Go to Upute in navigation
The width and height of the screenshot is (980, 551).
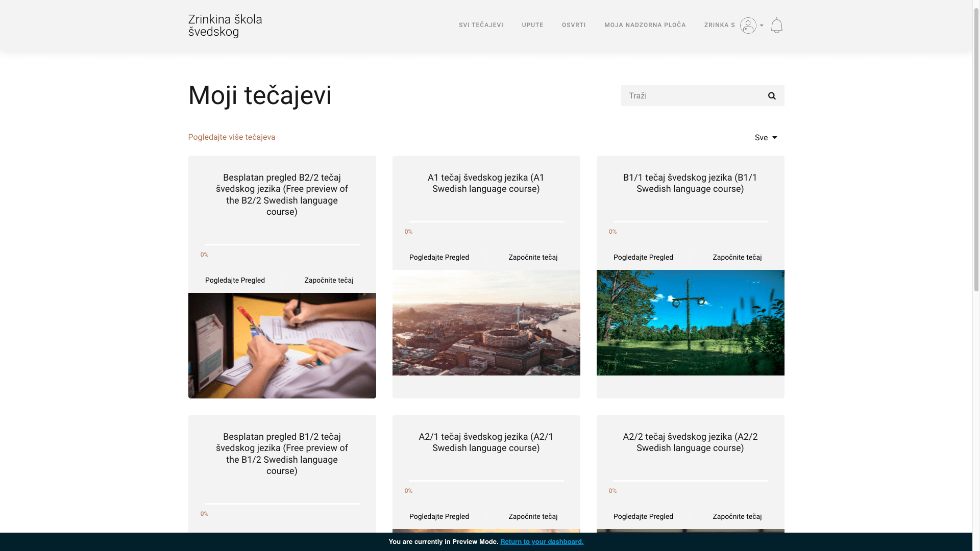pyautogui.click(x=532, y=25)
